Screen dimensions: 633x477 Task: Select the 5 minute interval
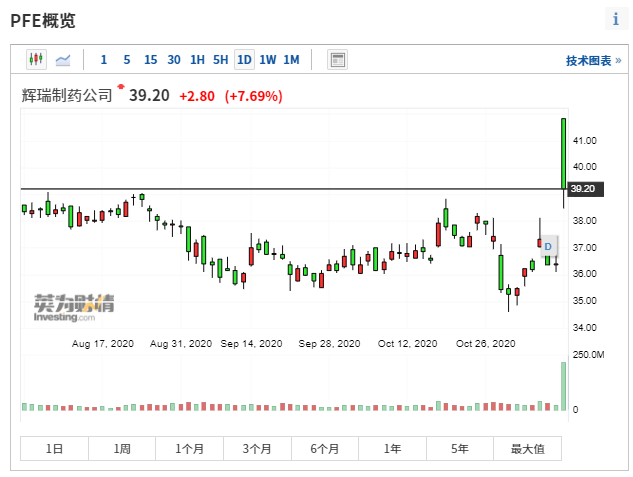coord(127,60)
